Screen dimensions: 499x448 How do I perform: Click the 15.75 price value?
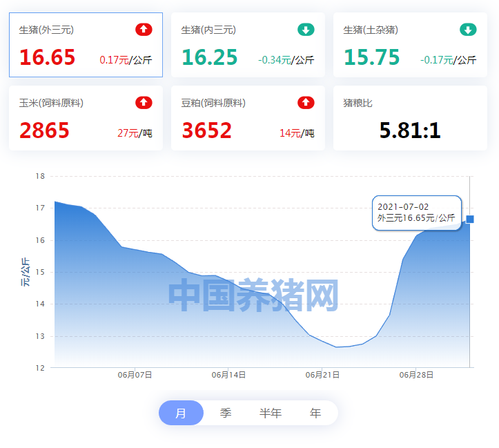point(372,57)
